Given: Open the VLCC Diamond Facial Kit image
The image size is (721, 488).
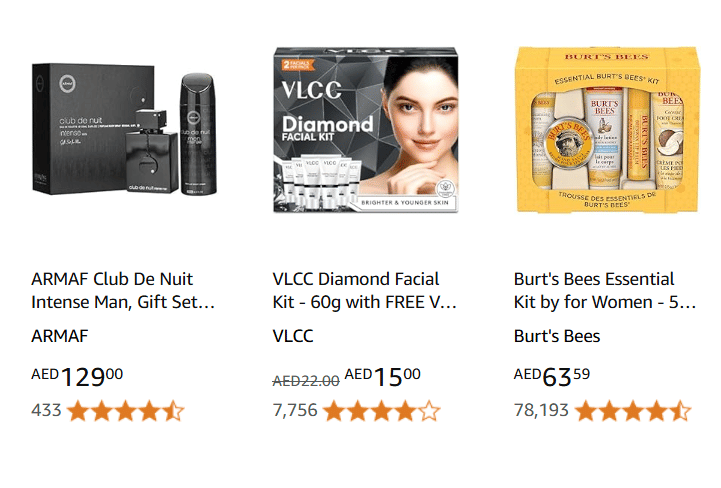Looking at the screenshot, I should [x=365, y=128].
